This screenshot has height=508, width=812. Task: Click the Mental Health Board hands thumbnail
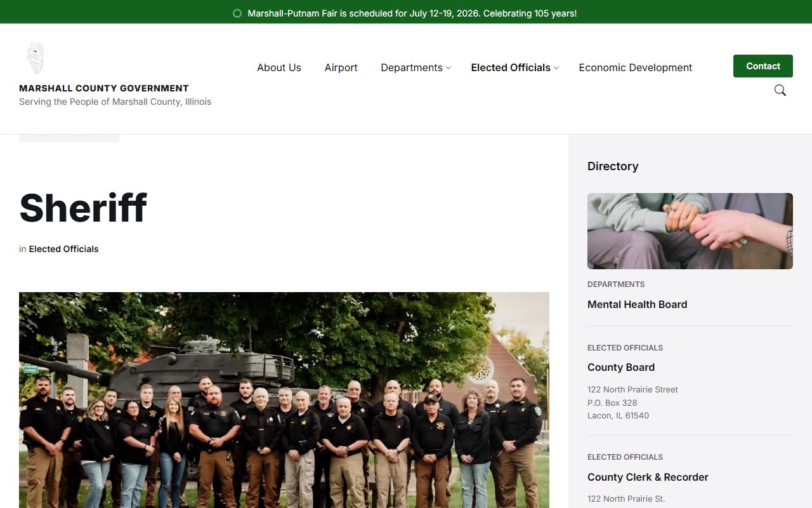pos(690,231)
